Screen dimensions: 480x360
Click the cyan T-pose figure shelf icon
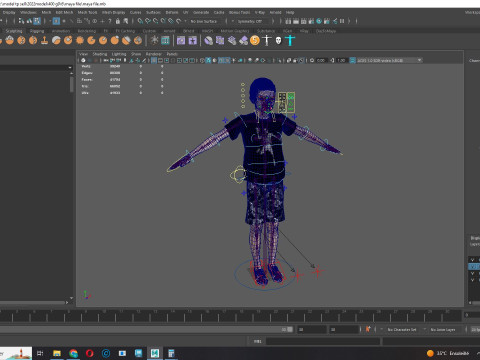pos(290,41)
